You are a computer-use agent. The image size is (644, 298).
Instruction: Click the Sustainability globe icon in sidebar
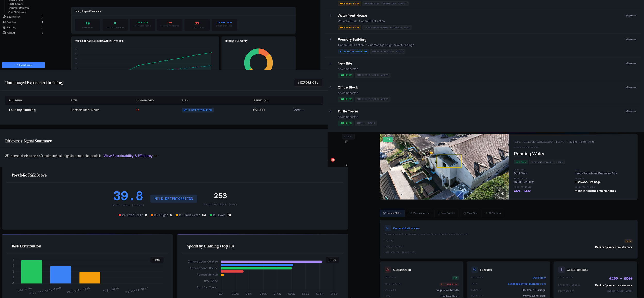(4, 17)
